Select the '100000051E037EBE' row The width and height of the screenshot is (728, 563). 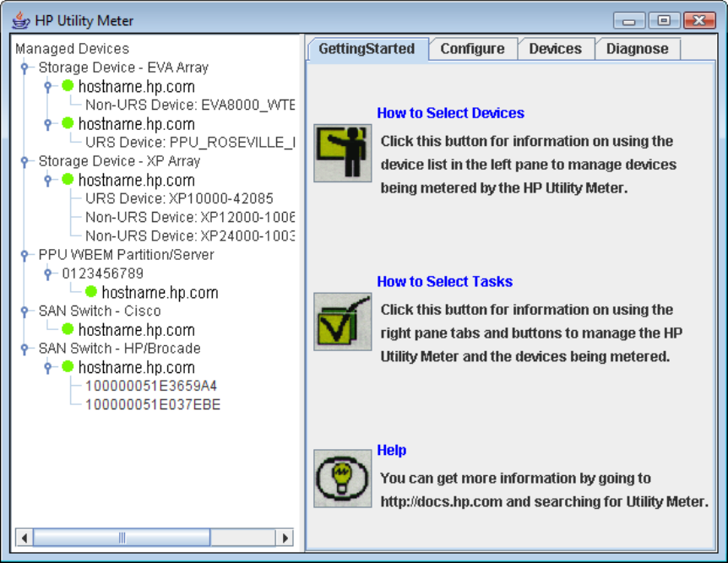[x=153, y=404]
